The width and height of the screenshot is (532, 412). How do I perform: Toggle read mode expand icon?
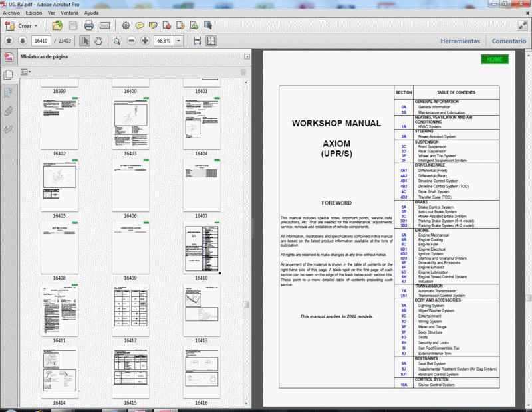point(523,25)
